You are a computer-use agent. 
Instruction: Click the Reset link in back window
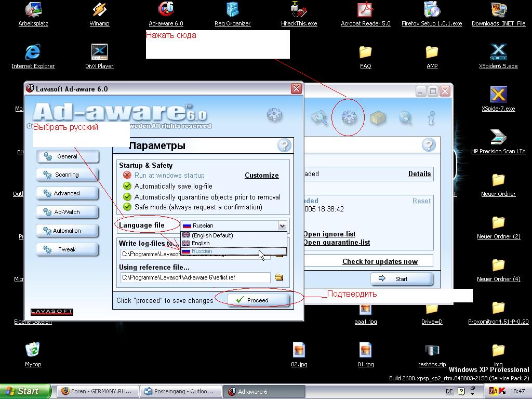[421, 201]
